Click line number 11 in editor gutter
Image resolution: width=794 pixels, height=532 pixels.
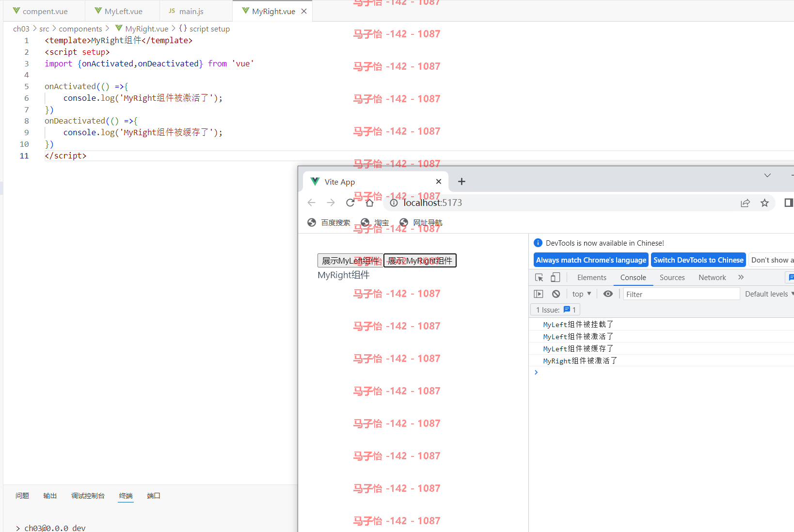[x=24, y=156]
